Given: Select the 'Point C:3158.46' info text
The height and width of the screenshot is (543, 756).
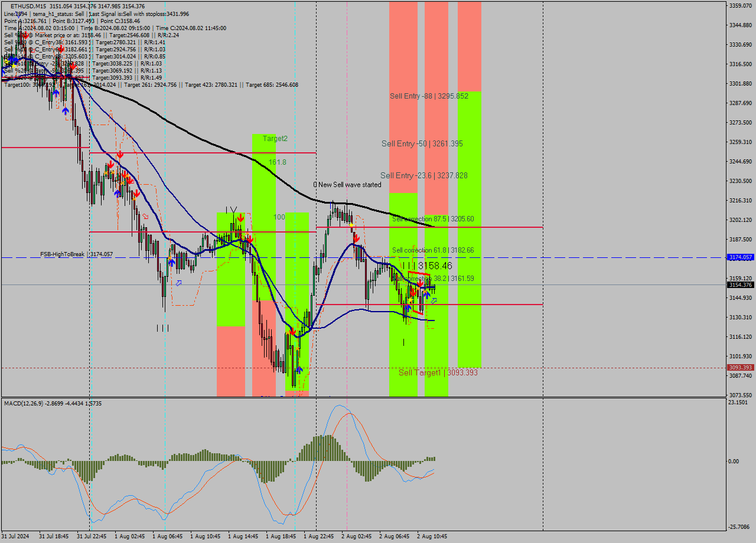Looking at the screenshot, I should [120, 21].
